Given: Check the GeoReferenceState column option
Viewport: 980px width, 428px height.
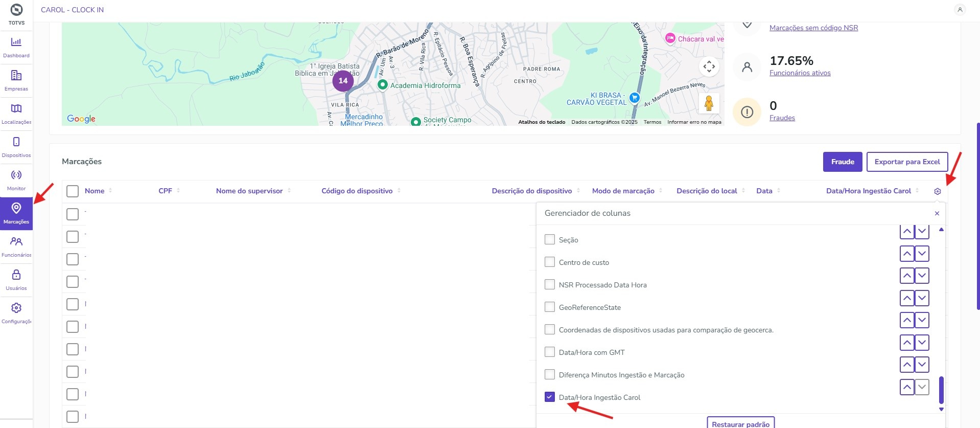Looking at the screenshot, I should tap(550, 307).
